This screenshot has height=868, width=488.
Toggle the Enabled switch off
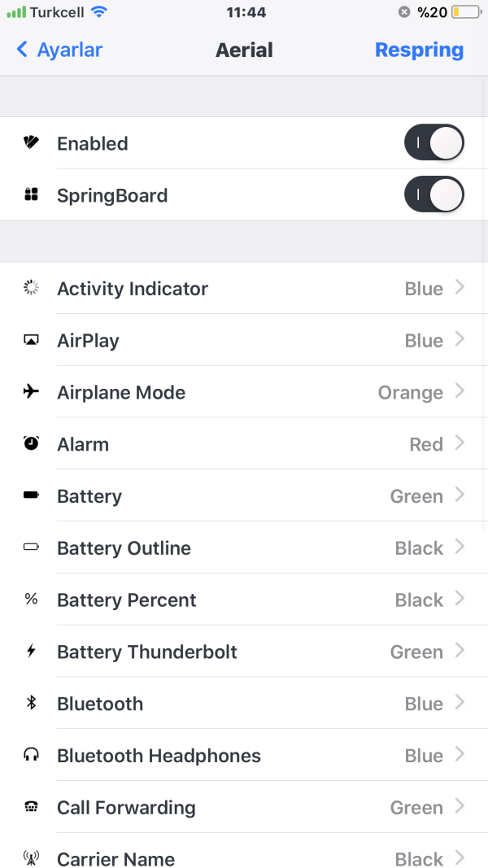coord(434,143)
